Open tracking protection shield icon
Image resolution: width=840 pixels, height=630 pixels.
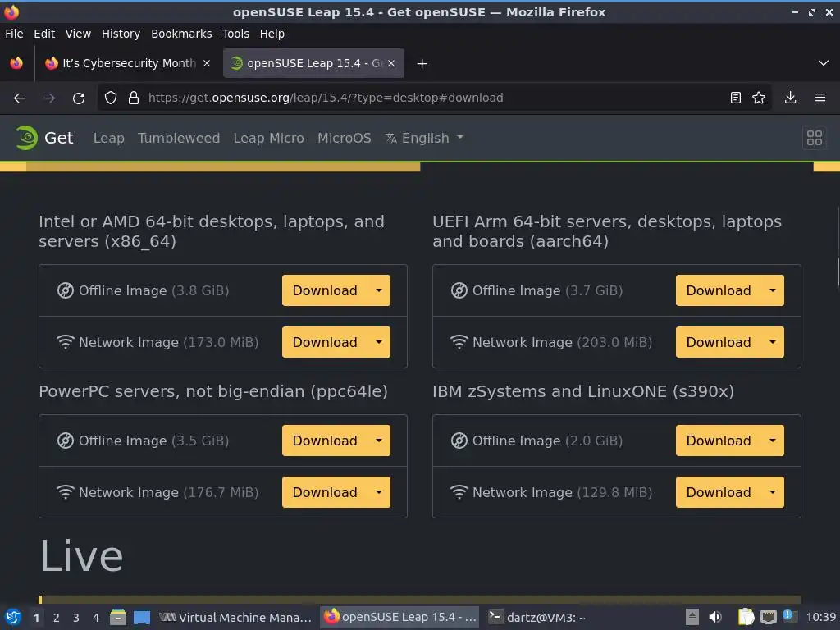click(111, 98)
